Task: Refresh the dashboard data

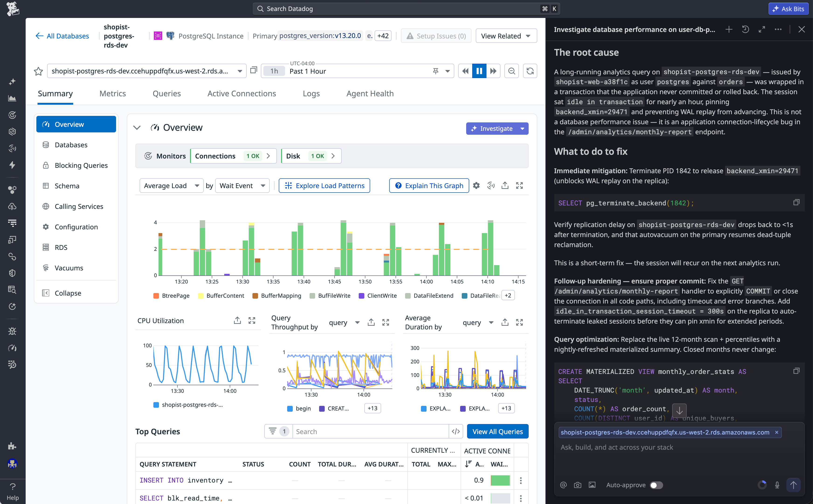Action: [x=530, y=71]
